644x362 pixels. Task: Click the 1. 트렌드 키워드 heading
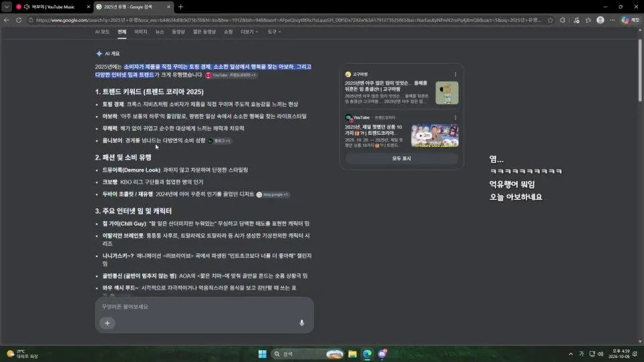149,92
